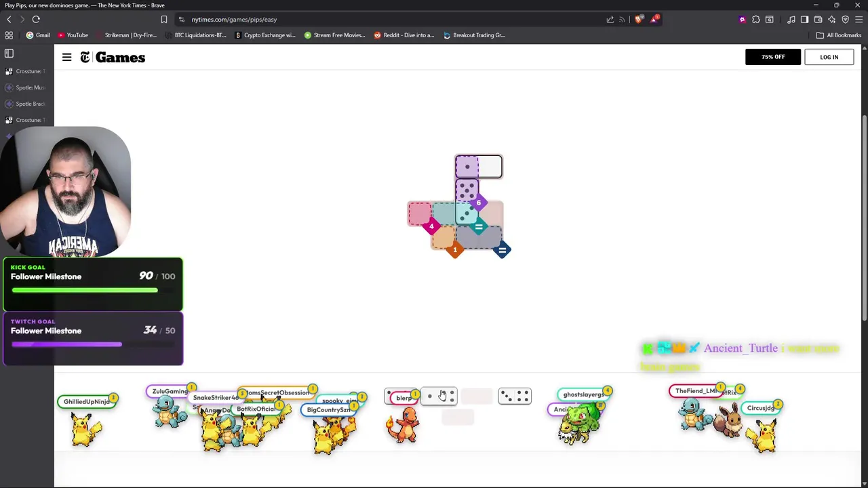Click the empty pink board cell
This screenshot has height=488, width=868.
point(420,214)
